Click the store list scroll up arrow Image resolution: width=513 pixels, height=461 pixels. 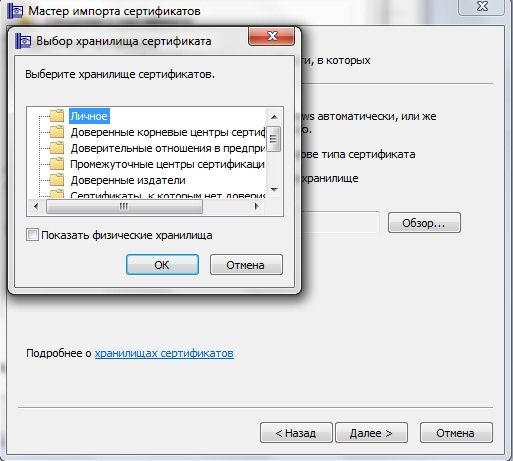(x=274, y=117)
